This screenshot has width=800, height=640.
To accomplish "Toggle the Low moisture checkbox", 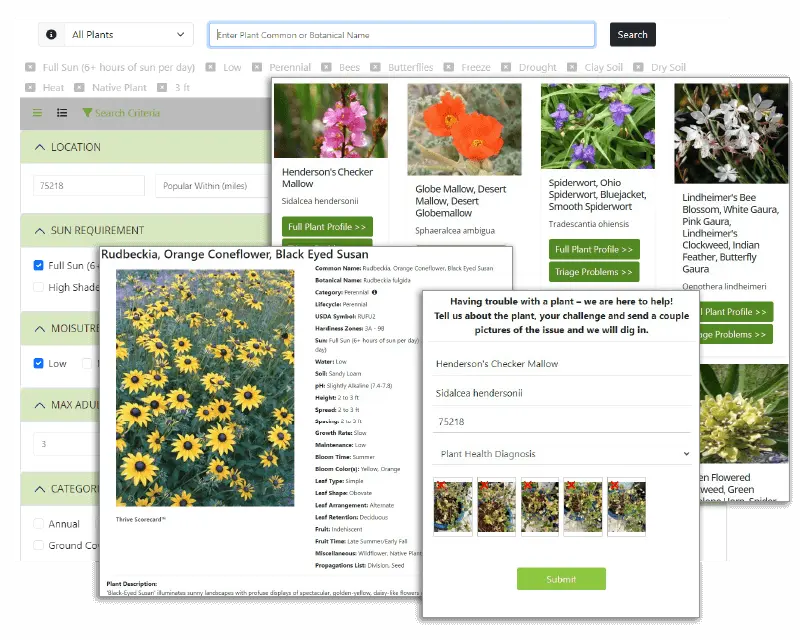I will pyautogui.click(x=38, y=363).
